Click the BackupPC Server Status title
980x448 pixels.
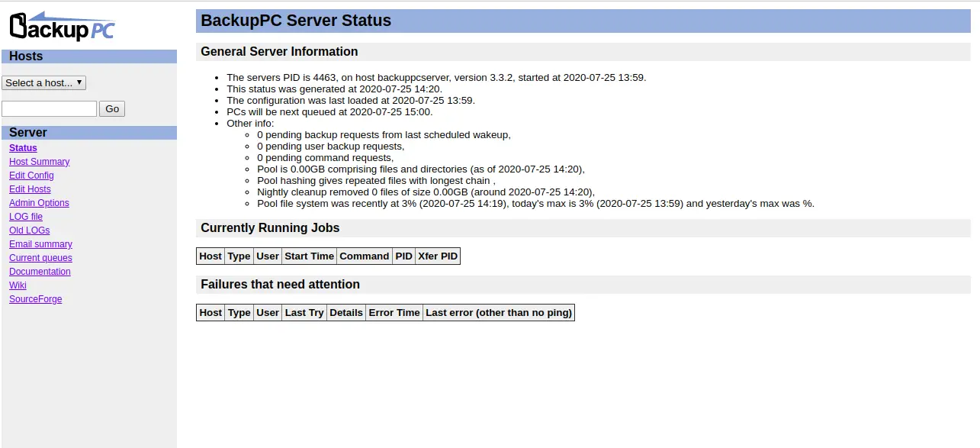tap(583, 21)
